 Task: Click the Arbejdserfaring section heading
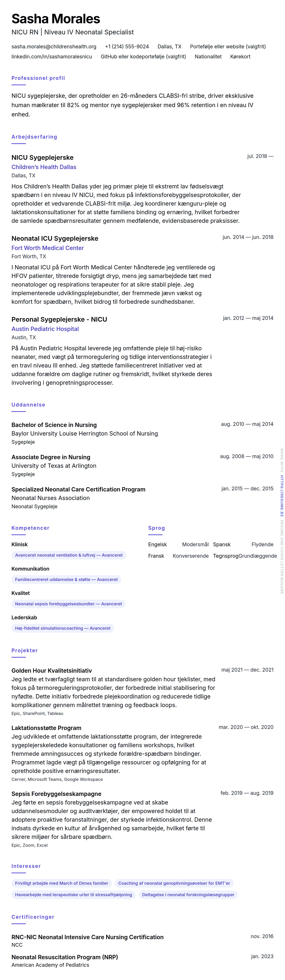pyautogui.click(x=34, y=137)
